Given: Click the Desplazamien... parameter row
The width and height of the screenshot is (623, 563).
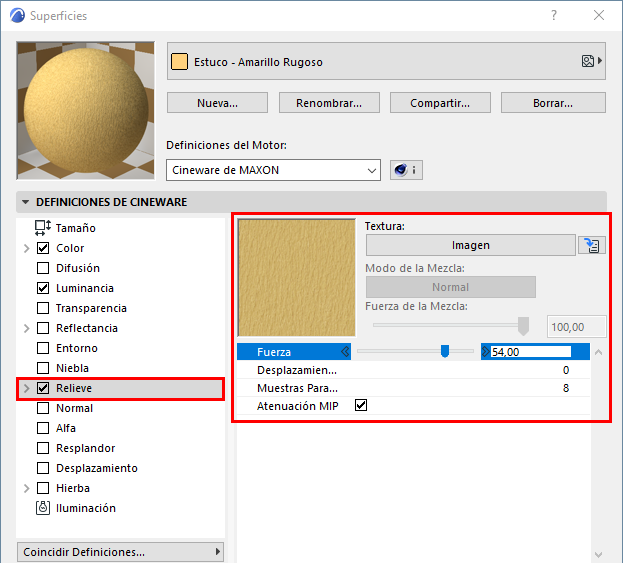Looking at the screenshot, I should point(413,370).
